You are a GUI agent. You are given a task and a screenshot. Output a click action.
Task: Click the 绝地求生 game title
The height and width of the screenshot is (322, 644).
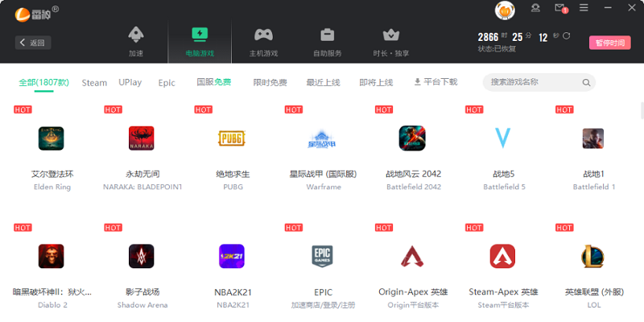(x=233, y=174)
